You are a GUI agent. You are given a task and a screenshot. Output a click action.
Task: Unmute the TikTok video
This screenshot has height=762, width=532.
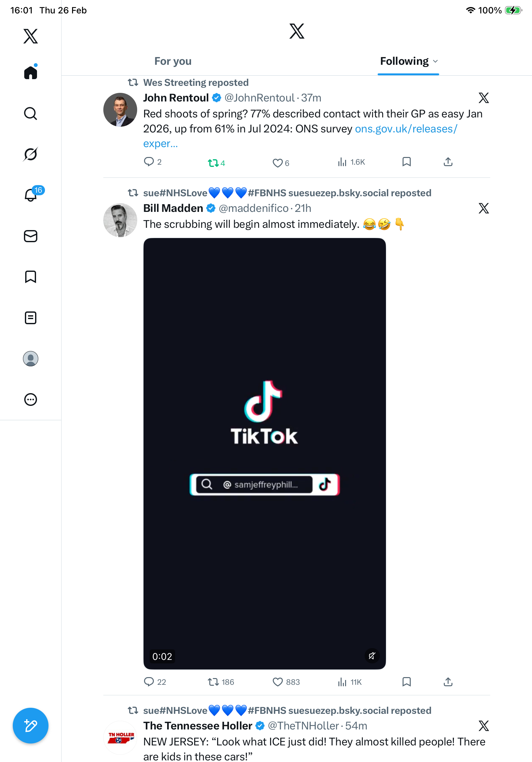coord(372,655)
